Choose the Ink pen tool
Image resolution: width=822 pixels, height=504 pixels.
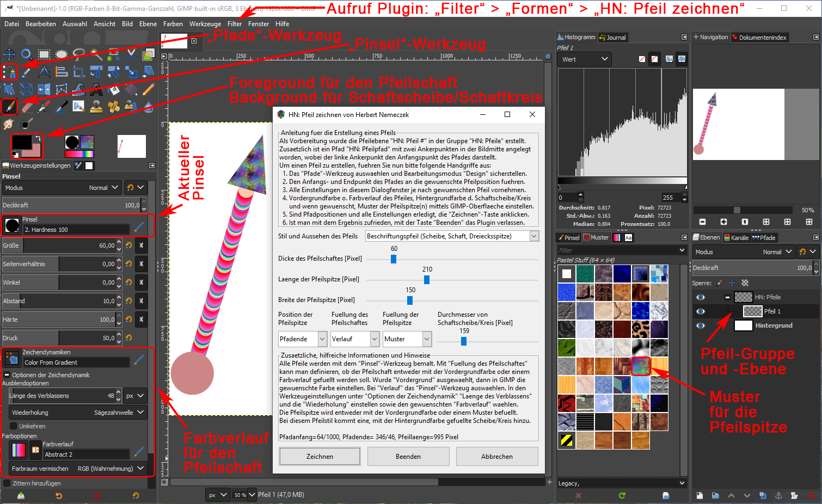(62, 107)
